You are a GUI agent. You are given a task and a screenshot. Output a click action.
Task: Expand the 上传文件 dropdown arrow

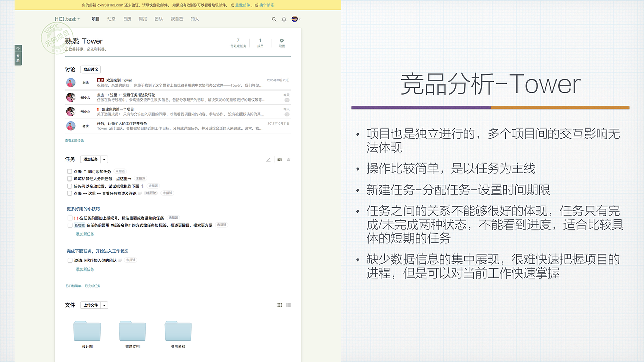pyautogui.click(x=104, y=305)
